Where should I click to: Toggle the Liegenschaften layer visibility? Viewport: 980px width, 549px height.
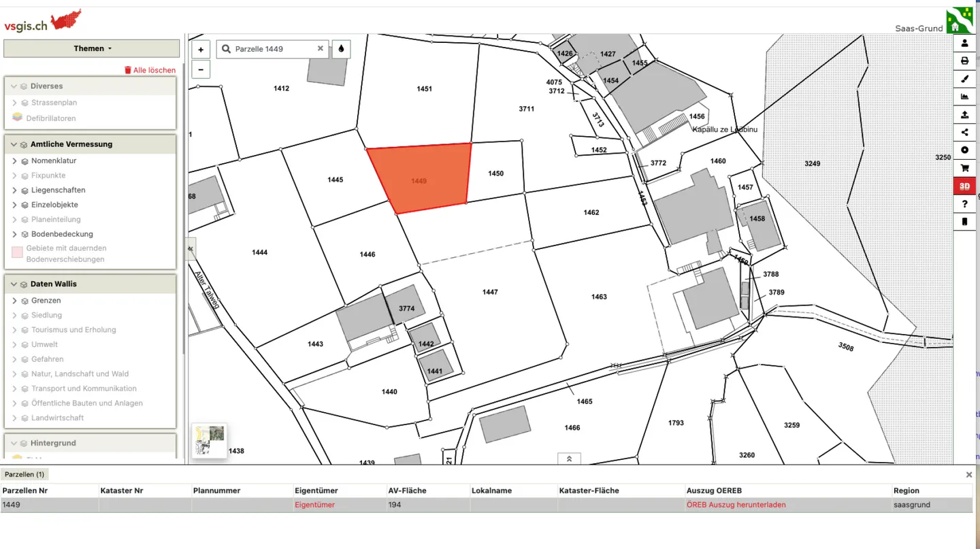tap(24, 190)
